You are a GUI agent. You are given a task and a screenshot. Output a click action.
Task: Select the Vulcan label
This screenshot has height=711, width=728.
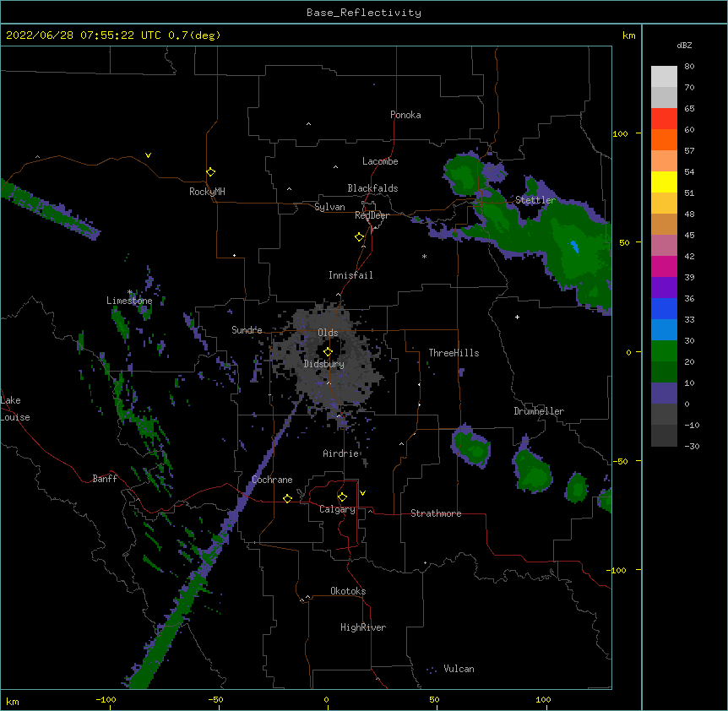pos(459,669)
